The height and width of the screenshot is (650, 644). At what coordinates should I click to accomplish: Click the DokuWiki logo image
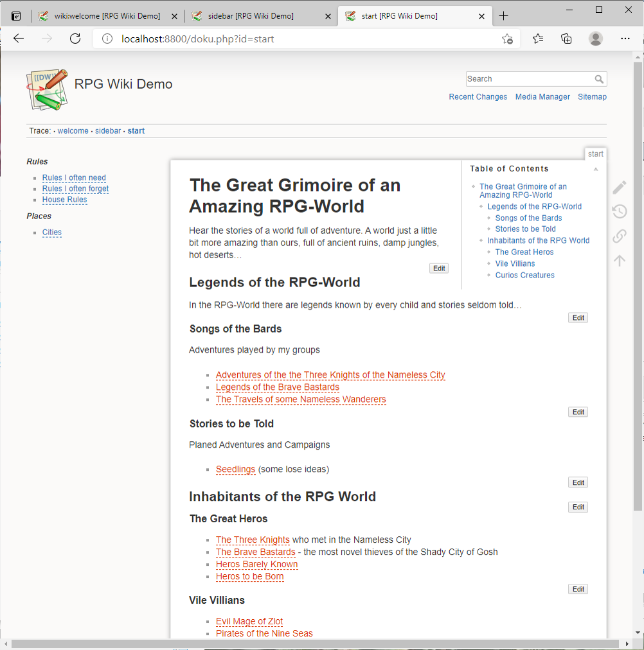47,89
